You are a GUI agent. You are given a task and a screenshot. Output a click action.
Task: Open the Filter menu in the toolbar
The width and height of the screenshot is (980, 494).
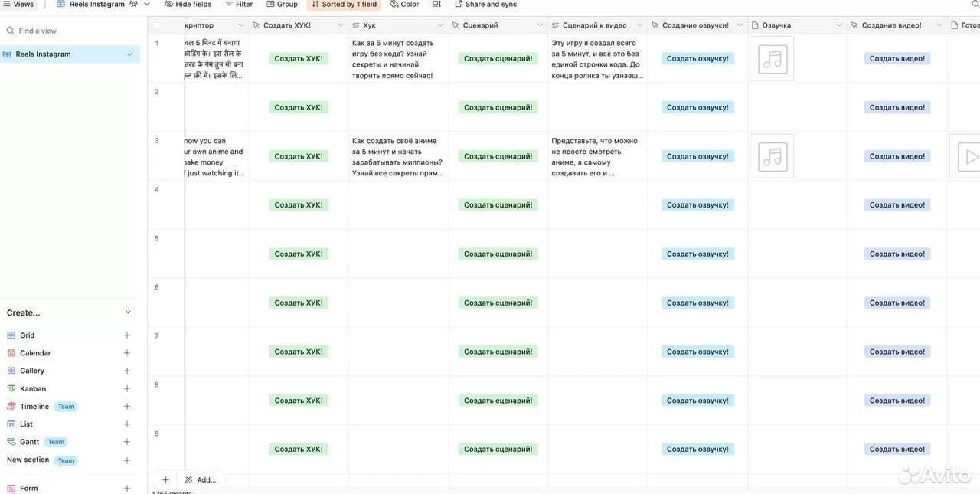tap(239, 5)
